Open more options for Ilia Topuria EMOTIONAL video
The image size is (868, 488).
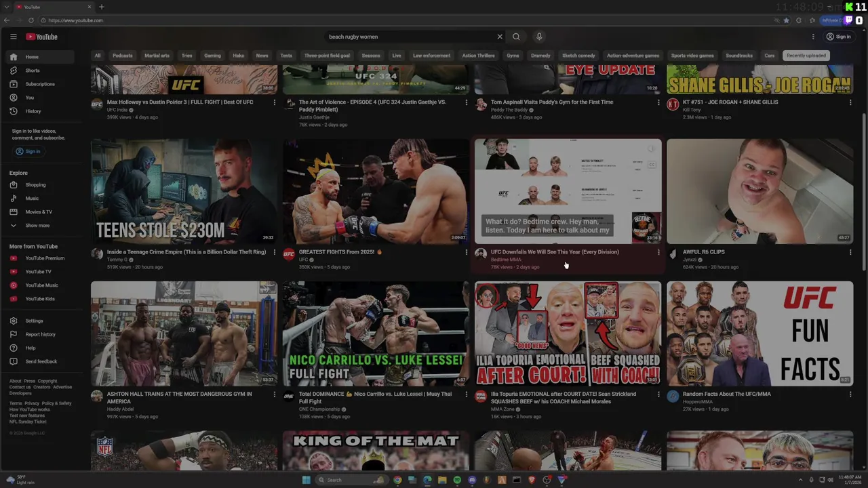658,394
